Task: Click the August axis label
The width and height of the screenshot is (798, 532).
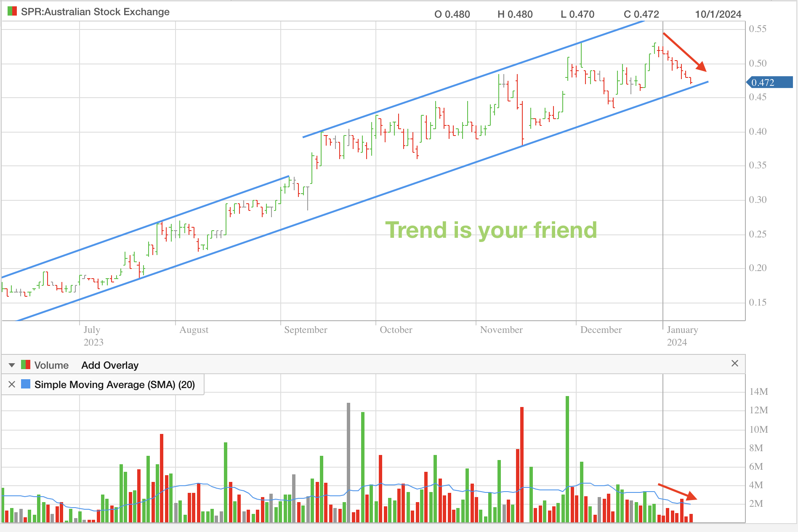Action: (194, 330)
